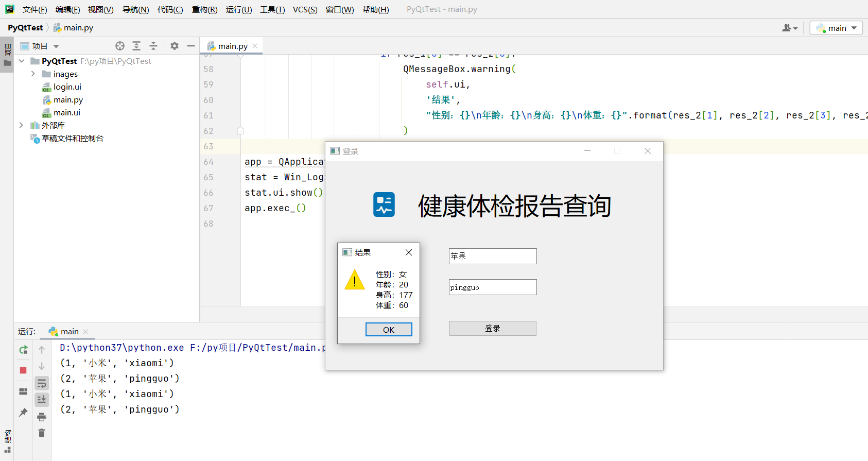Locate opened file with crosshair icon
This screenshot has height=461, width=868.
(x=120, y=46)
